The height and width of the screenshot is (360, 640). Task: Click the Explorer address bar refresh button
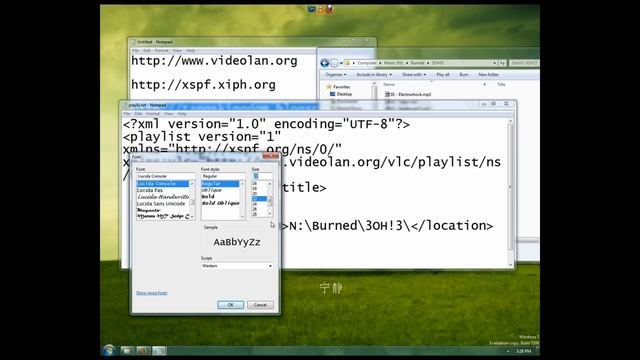pos(502,63)
